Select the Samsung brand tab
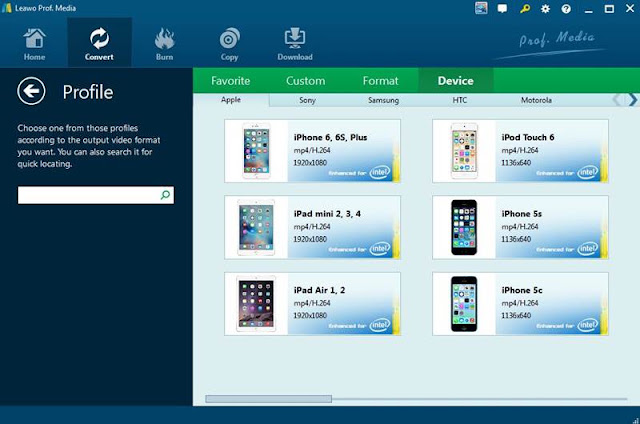The image size is (640, 424). tap(384, 100)
